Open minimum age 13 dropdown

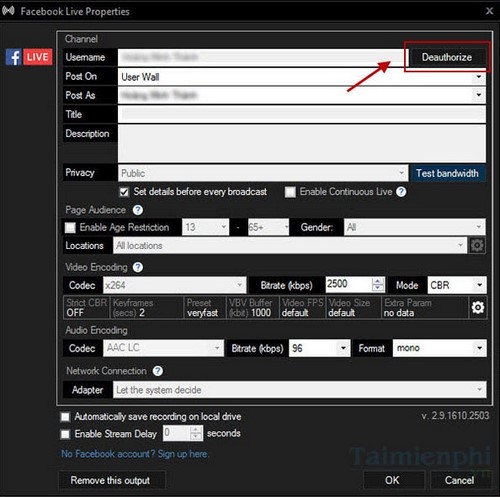click(205, 227)
